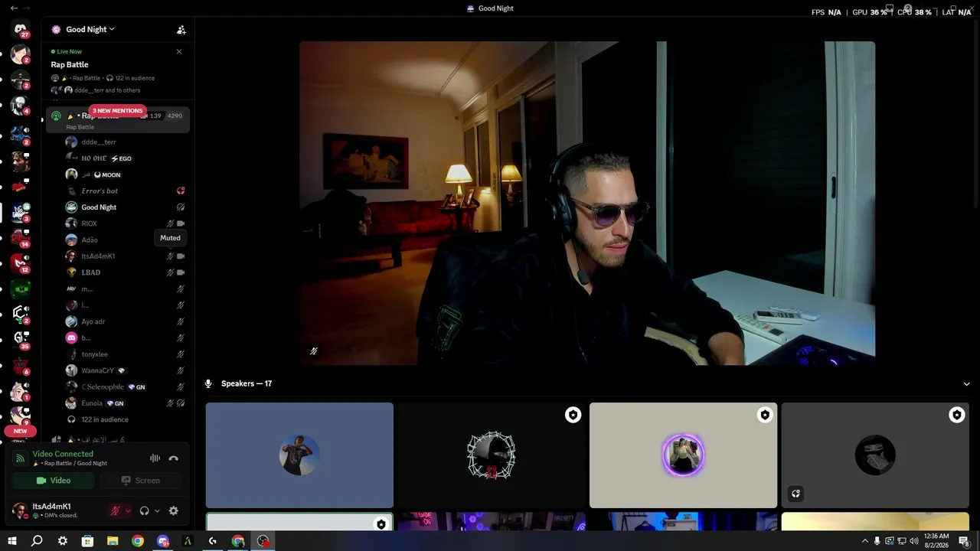Collapse the Speakers — 17 section chevron

[966, 384]
